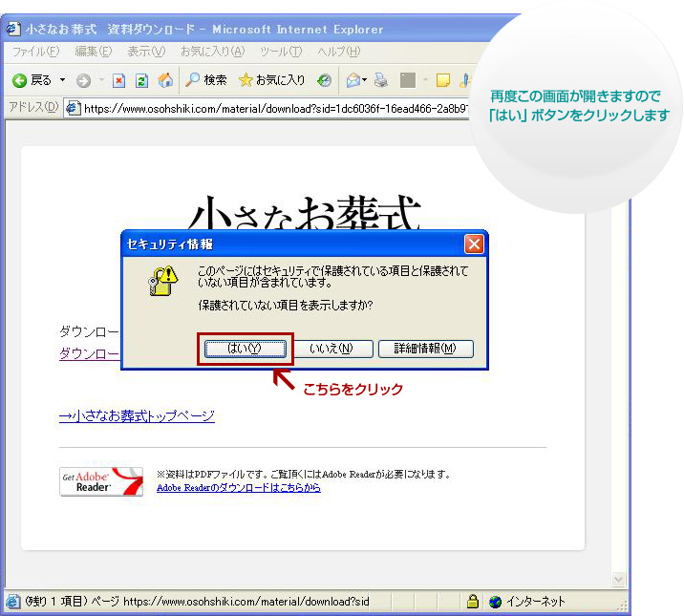Open the ツール(T) menu
The height and width of the screenshot is (616, 684).
pyautogui.click(x=281, y=52)
